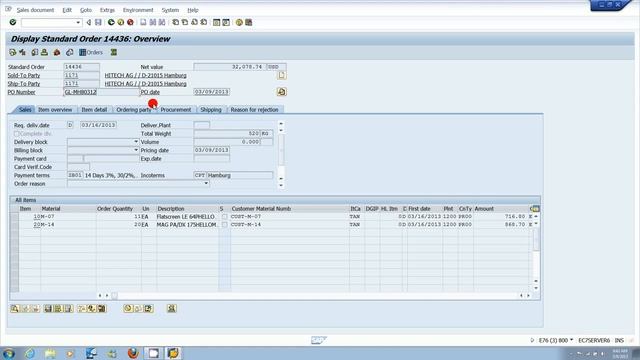Click the First page navigation icon
Image resolution: width=640 pixels, height=360 pixels.
[176, 22]
